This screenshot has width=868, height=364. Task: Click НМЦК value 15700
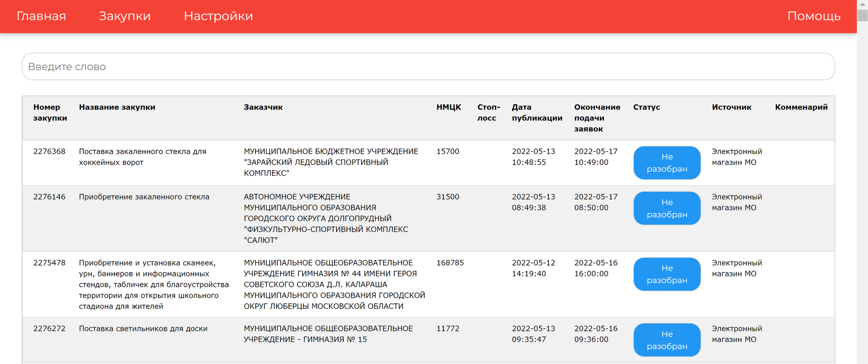tap(448, 151)
